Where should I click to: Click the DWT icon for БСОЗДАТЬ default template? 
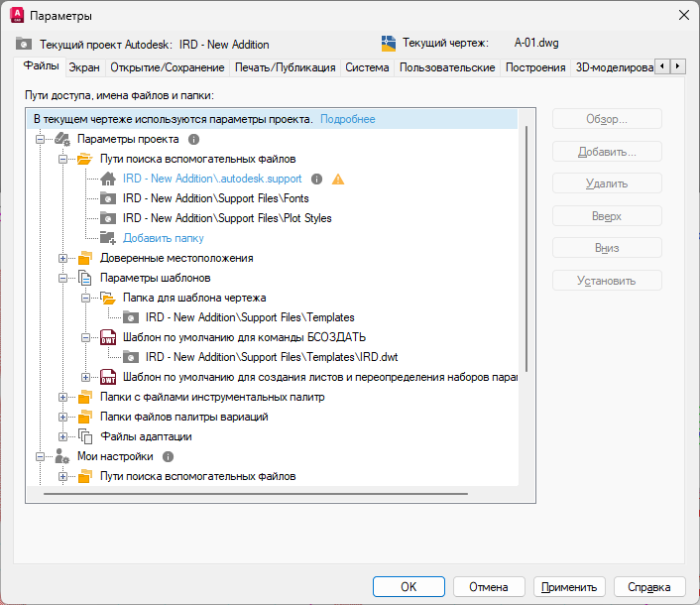pyautogui.click(x=108, y=337)
